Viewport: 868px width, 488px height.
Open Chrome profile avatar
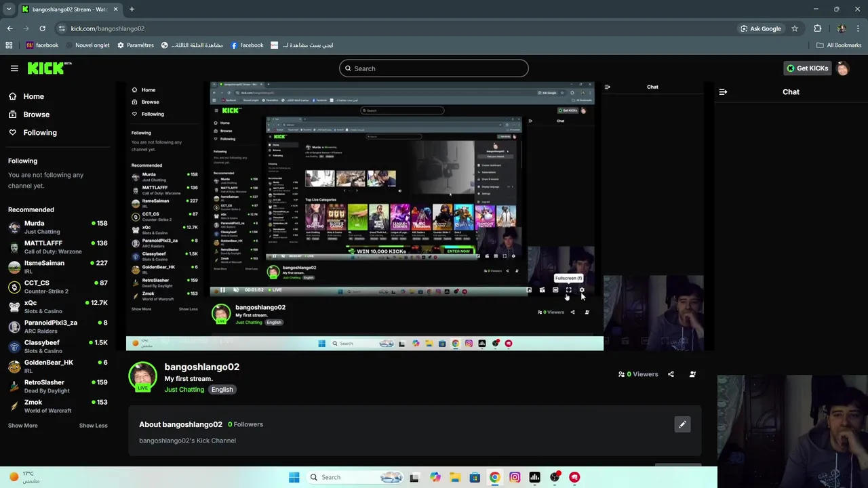coord(842,28)
